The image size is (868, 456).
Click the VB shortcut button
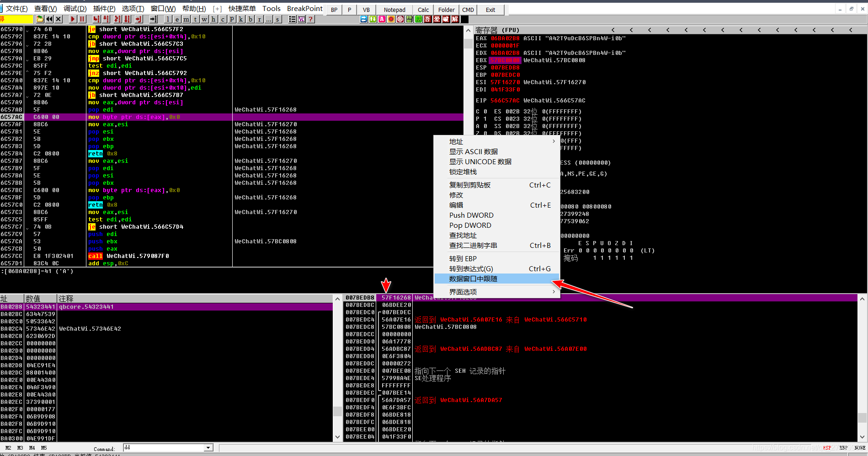tap(366, 10)
